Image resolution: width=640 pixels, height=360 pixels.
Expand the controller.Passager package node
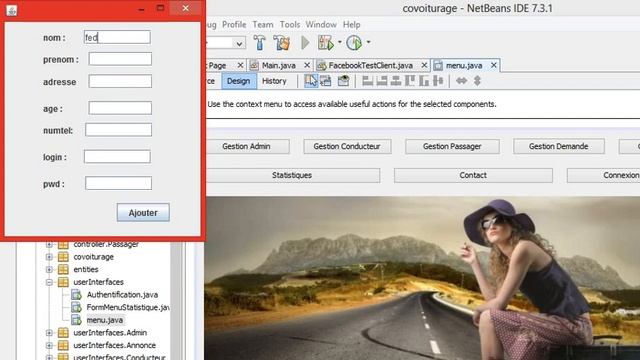click(49, 244)
